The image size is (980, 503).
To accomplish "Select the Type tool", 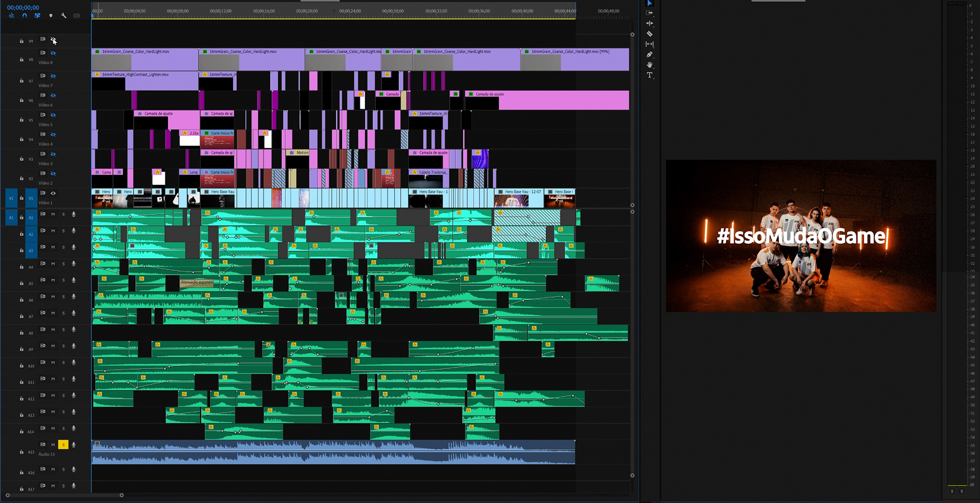I will [x=650, y=75].
